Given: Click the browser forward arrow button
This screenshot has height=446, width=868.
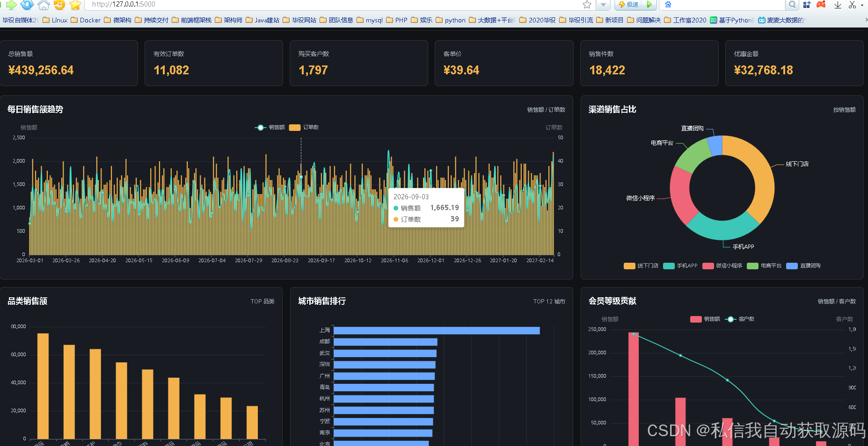Looking at the screenshot, I should [11, 5].
